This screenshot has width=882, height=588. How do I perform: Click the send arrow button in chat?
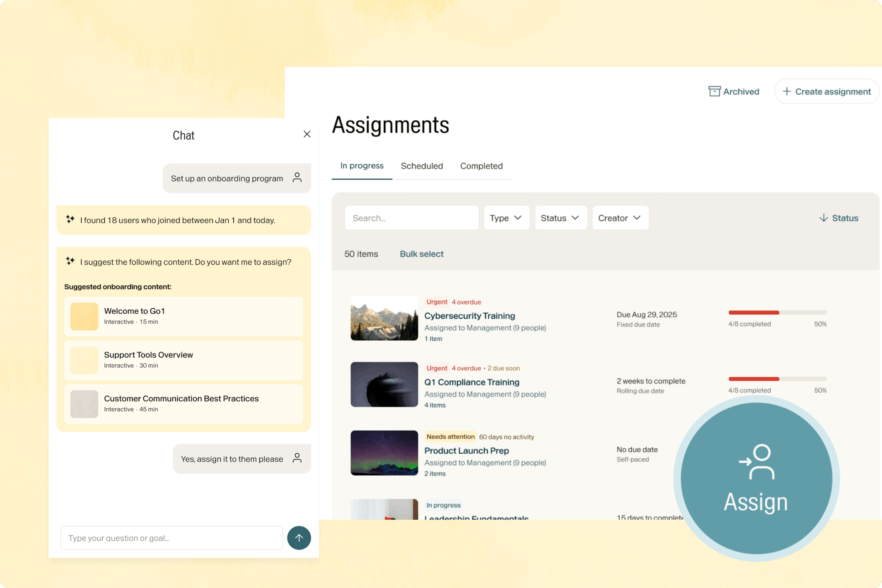(x=299, y=538)
